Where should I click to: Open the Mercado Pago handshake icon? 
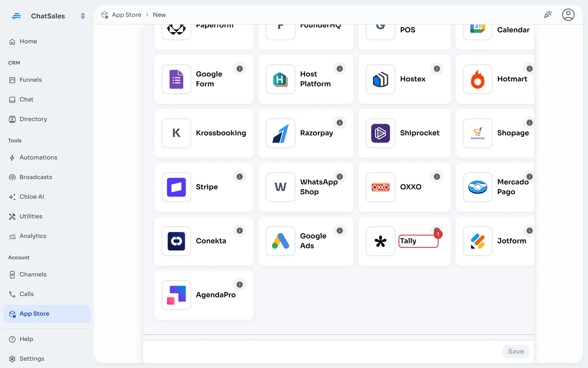click(477, 187)
